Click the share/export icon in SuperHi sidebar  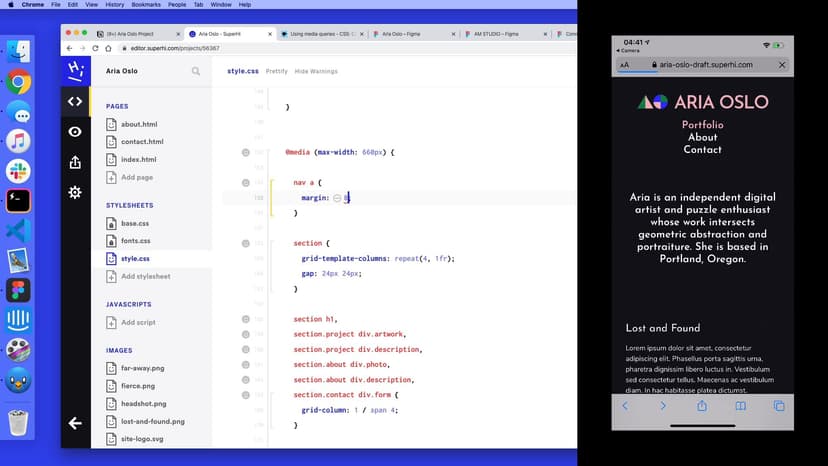click(x=75, y=162)
